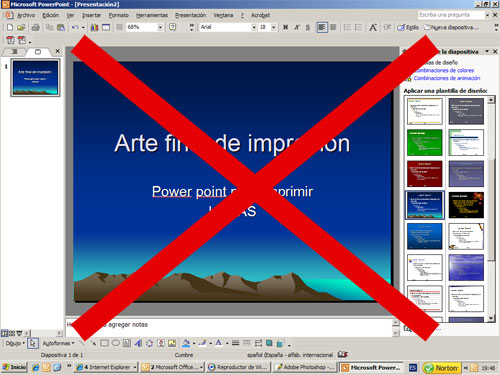Screen dimensions: 500x375
Task: Switch to Adobe Photoshop in taskbar
Action: click(x=305, y=367)
